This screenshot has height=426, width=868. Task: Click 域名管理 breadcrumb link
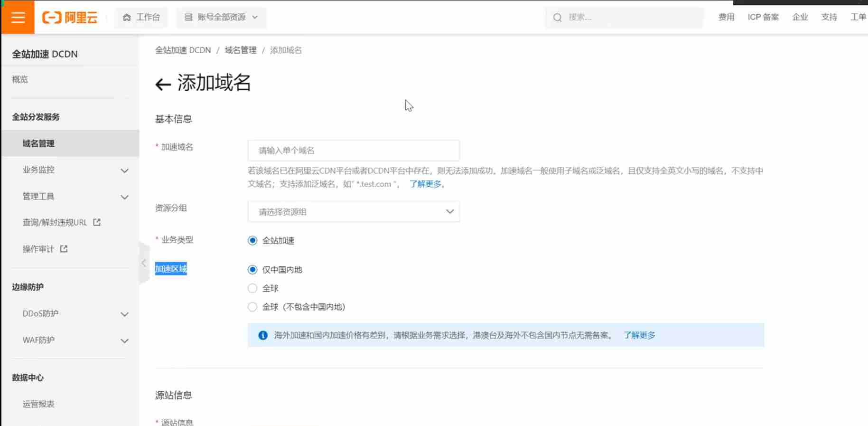coord(241,50)
